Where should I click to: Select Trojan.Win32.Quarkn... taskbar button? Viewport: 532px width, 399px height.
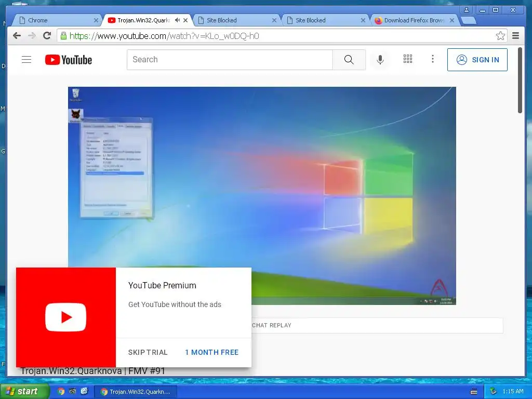click(x=136, y=392)
